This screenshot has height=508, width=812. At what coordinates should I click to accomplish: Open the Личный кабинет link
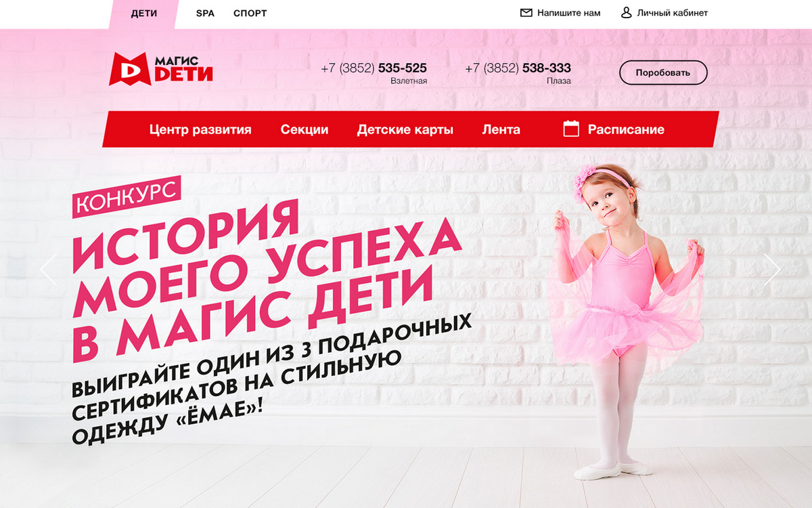[673, 13]
